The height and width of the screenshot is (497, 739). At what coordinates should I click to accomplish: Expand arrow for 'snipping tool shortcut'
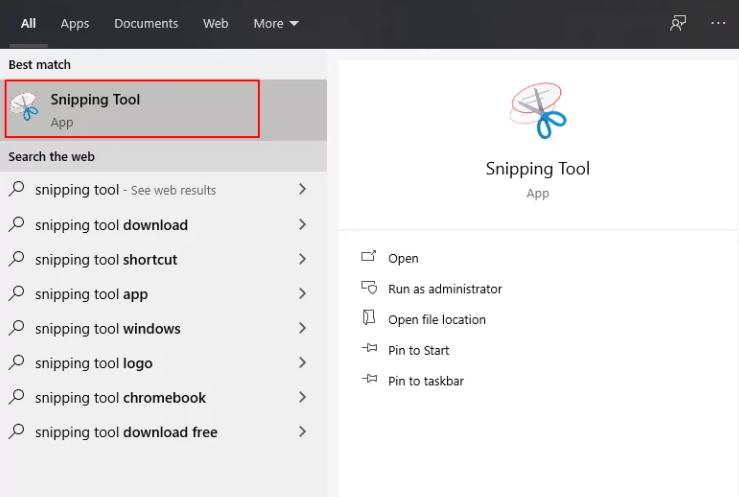(x=303, y=259)
